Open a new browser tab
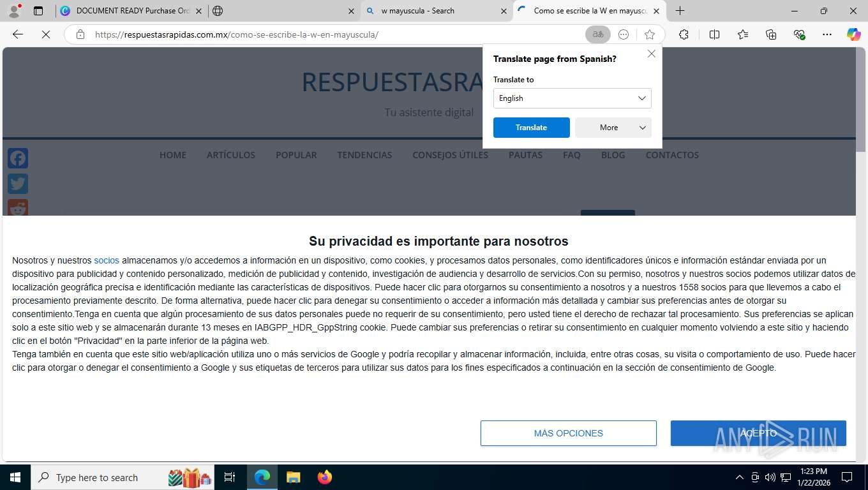868x490 pixels. point(680,11)
